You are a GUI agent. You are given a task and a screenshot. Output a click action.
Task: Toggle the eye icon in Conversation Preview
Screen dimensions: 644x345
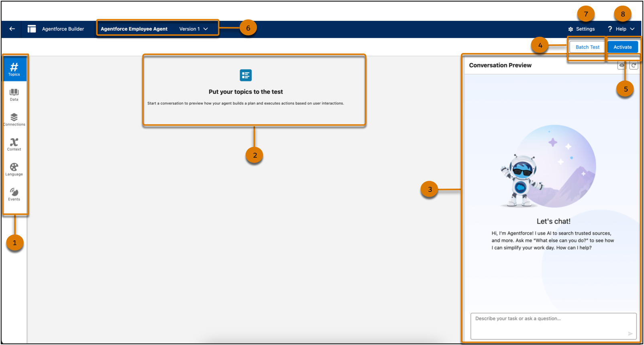[x=622, y=65]
